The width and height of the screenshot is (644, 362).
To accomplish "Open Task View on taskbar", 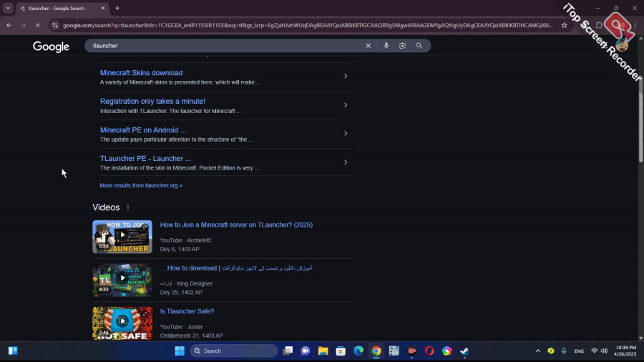I will coord(288,351).
